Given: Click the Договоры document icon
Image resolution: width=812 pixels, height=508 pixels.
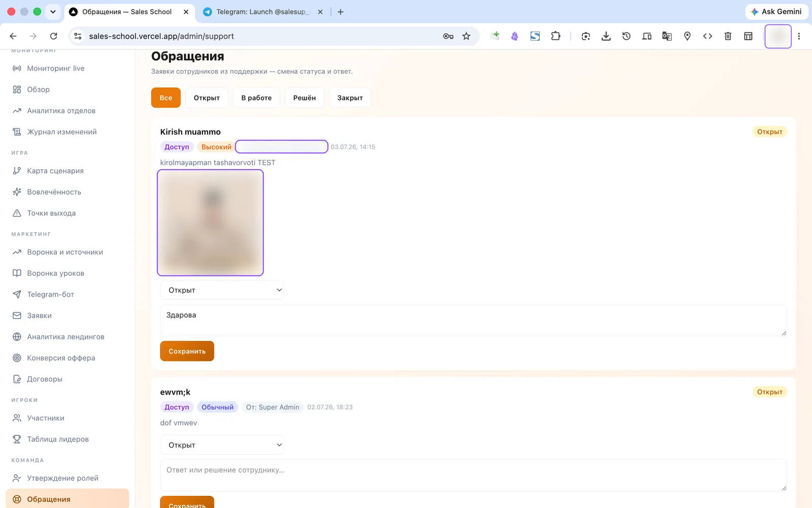Looking at the screenshot, I should click(x=17, y=379).
